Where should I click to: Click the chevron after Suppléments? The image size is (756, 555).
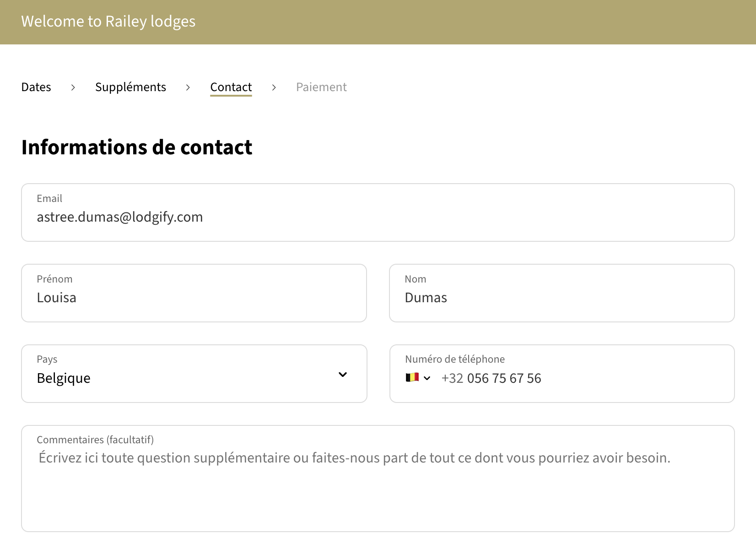pyautogui.click(x=188, y=87)
